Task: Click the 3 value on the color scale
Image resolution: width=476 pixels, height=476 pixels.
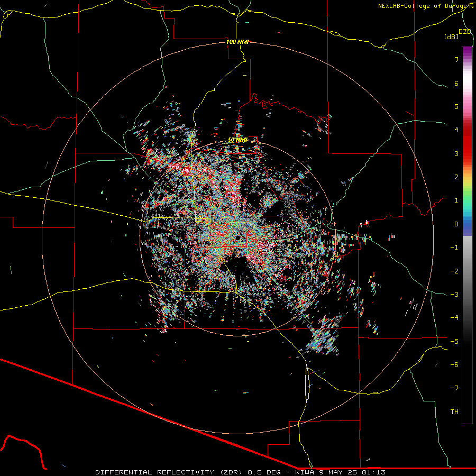Action: pos(456,153)
